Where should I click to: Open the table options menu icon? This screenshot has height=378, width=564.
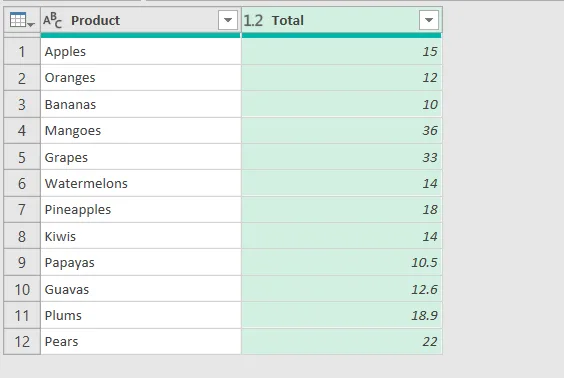(x=22, y=20)
